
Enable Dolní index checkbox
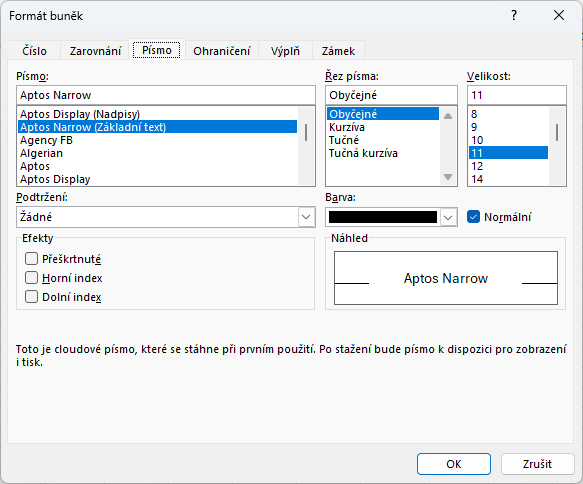coord(31,297)
